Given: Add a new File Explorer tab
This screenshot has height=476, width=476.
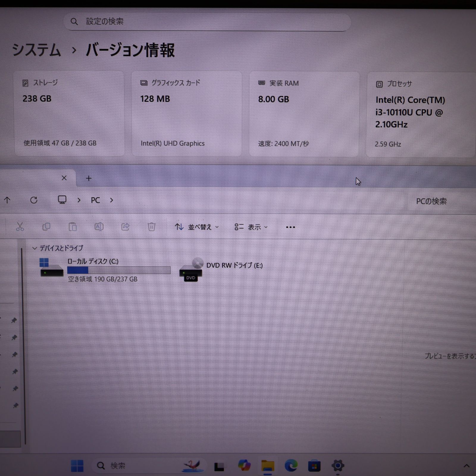Looking at the screenshot, I should 89,178.
